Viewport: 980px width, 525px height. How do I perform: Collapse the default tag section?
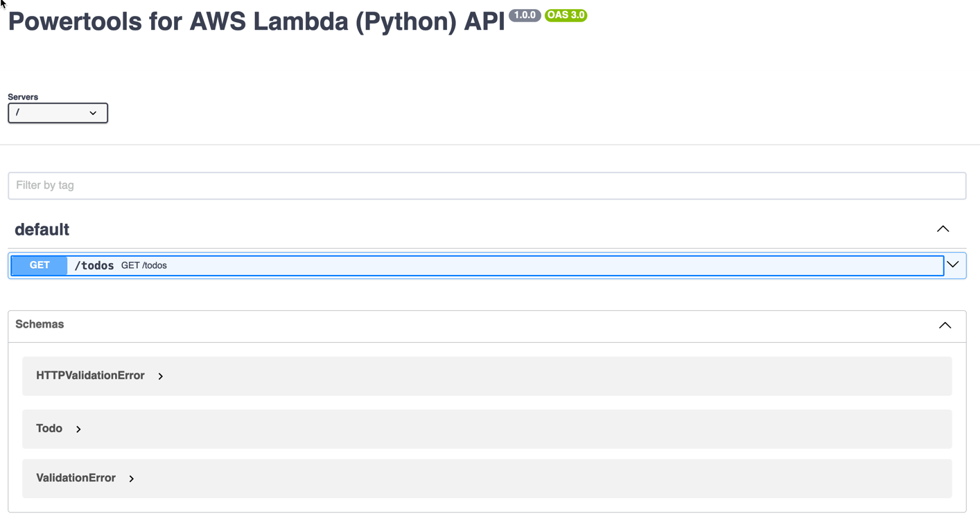click(943, 229)
